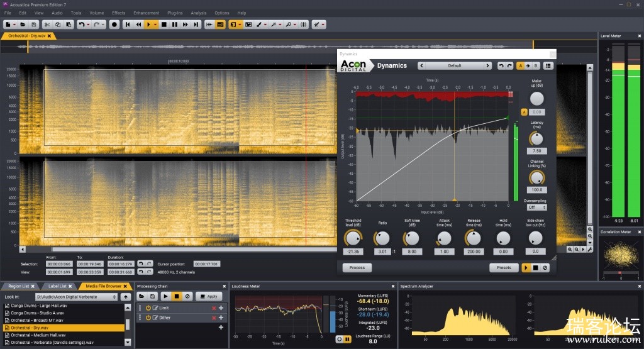This screenshot has width=644, height=349.
Task: Click the Fast Forward button in main toolbar
Action: (x=186, y=25)
